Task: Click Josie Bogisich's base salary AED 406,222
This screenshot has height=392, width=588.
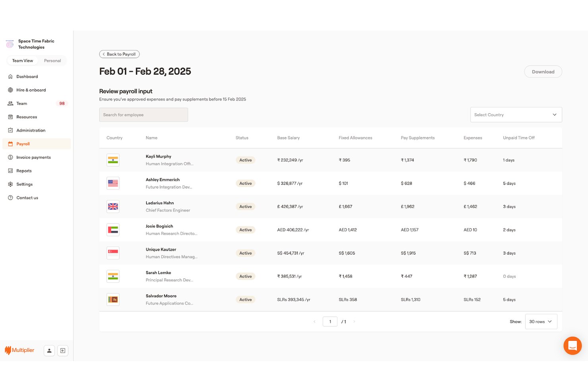Action: [x=293, y=230]
